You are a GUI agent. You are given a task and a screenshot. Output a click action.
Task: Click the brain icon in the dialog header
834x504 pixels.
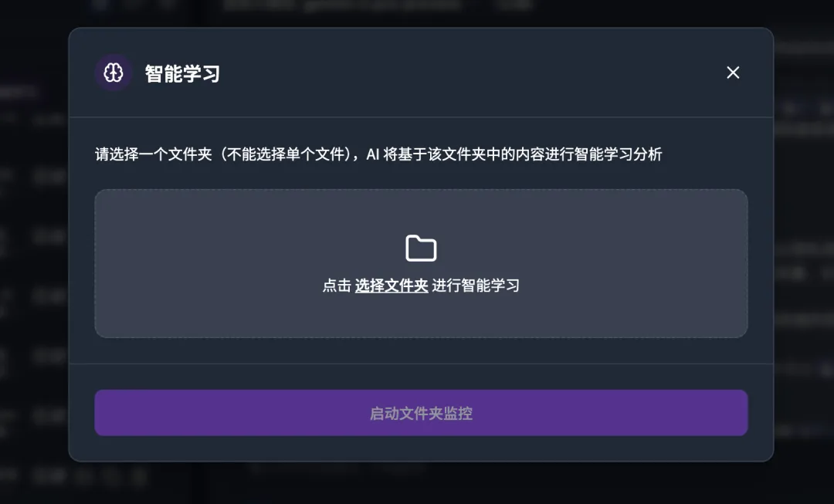[x=114, y=73]
